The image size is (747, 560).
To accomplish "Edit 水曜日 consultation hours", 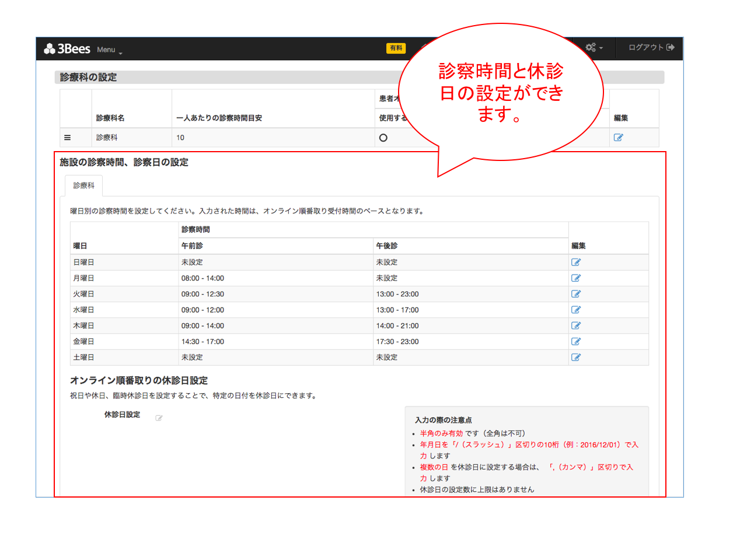I will coord(576,310).
